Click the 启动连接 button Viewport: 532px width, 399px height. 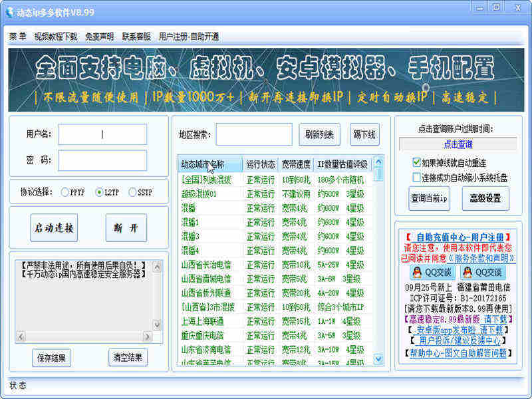pyautogui.click(x=54, y=227)
